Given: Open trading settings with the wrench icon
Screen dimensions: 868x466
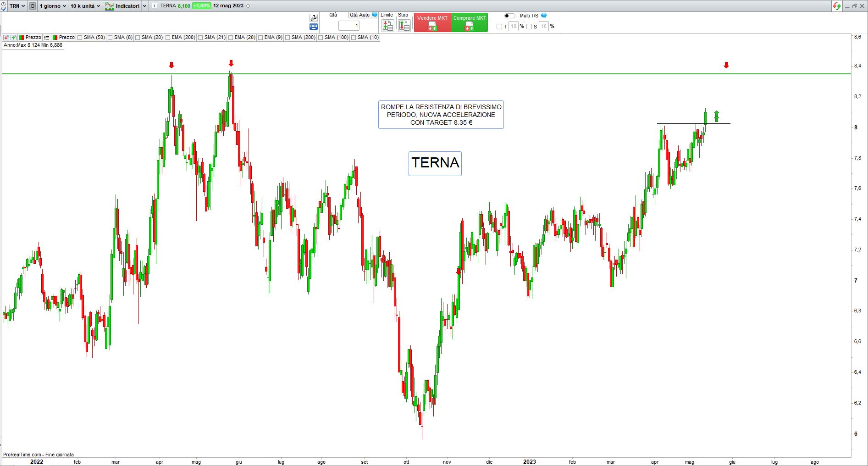Looking at the screenshot, I should pos(314,18).
